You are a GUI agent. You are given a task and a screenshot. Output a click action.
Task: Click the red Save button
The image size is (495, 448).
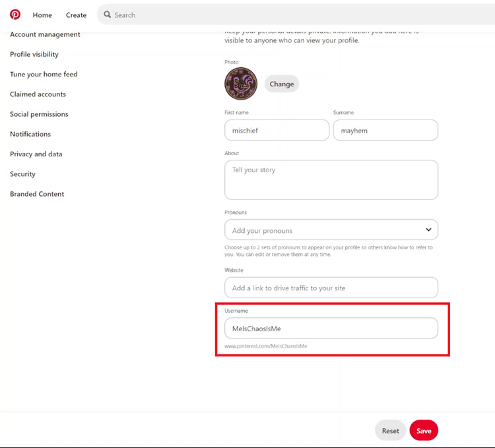pos(424,431)
